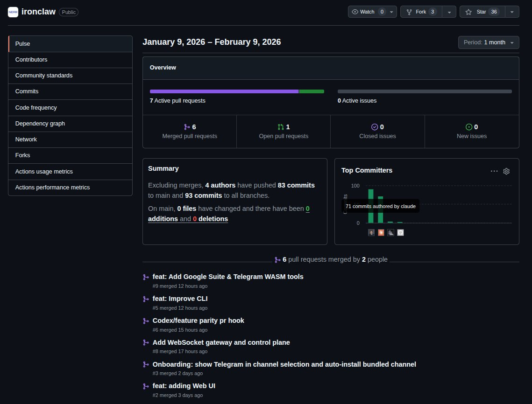Click the 0 deletions link in Summary
532x404 pixels.
[210, 219]
